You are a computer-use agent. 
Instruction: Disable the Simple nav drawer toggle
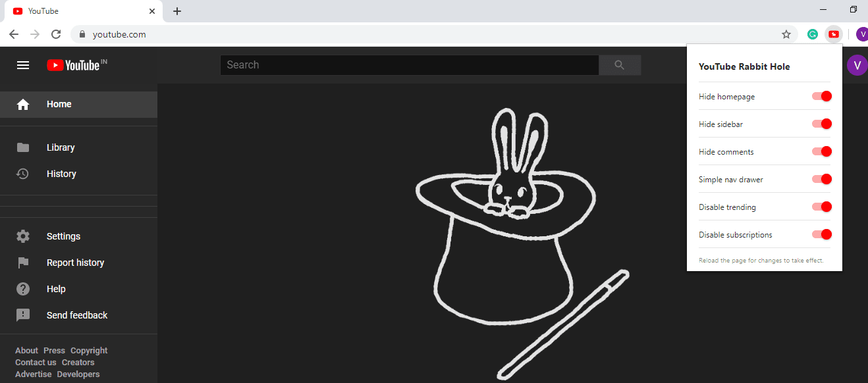(822, 179)
